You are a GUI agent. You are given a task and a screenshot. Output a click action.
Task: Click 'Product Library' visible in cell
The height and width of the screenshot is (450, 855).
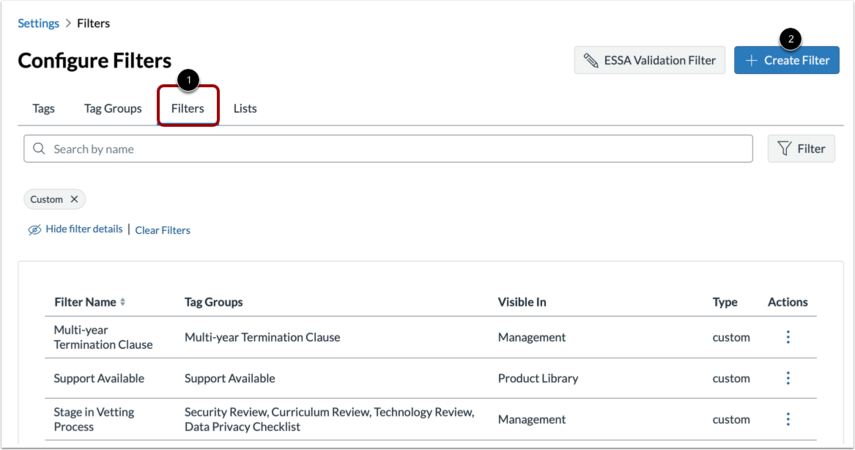coord(538,378)
